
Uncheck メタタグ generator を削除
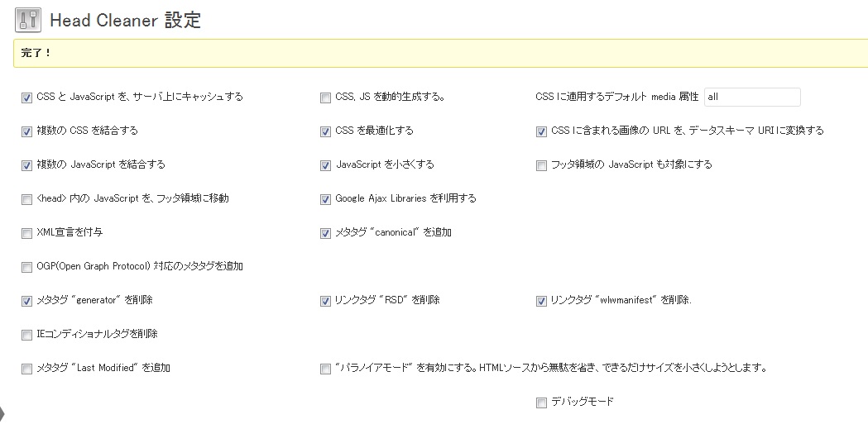click(27, 301)
